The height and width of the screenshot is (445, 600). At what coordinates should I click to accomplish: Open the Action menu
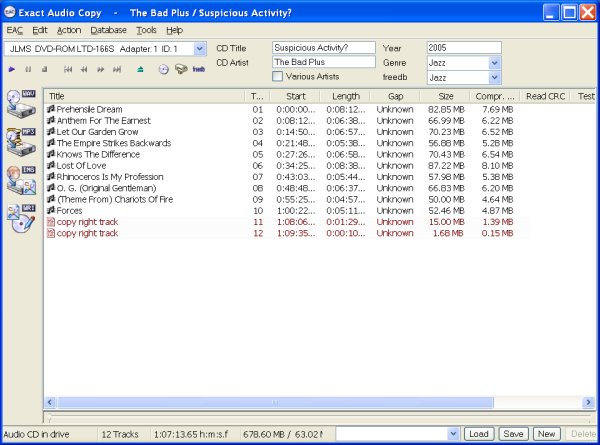[69, 30]
